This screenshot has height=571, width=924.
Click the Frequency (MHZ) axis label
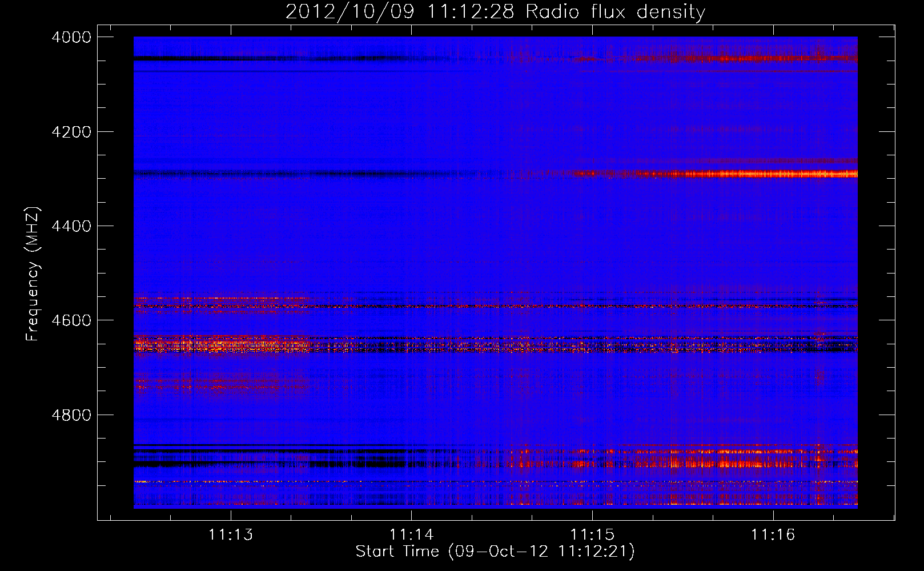point(33,274)
